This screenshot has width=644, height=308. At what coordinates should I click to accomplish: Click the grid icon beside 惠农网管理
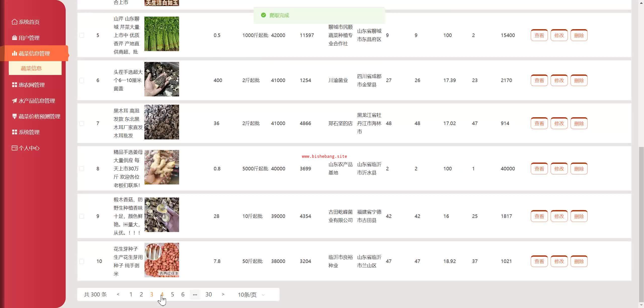tap(14, 85)
